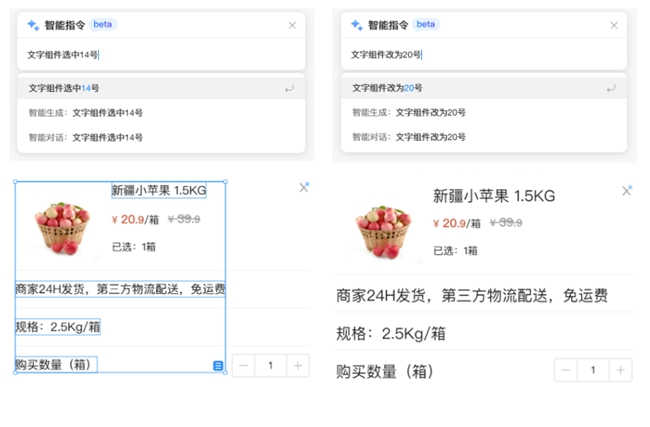Click apple basket image on the enlarged-text card
The image size is (650, 427).
pos(390,230)
